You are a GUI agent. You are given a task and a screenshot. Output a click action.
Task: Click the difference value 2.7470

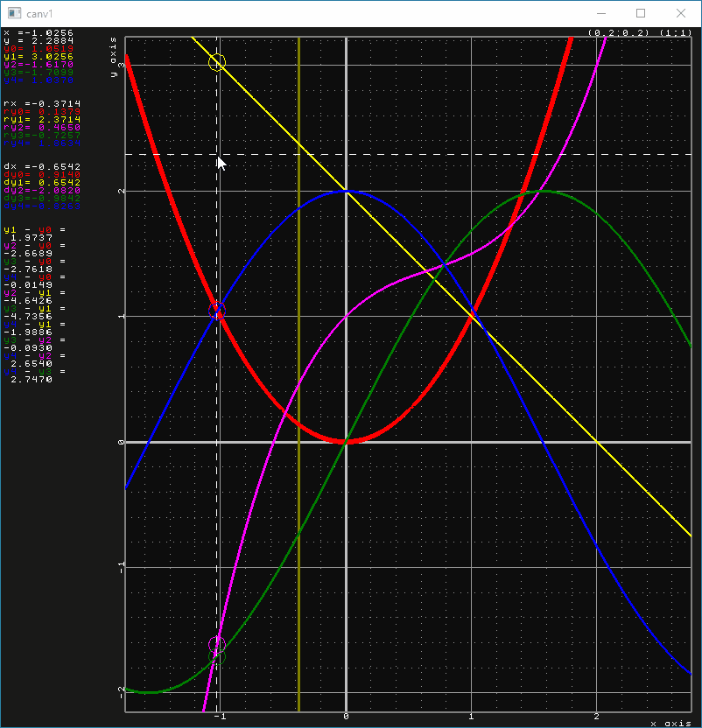click(x=32, y=380)
